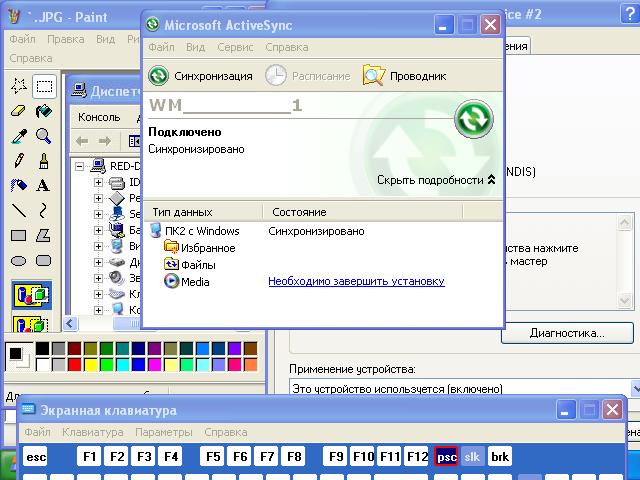This screenshot has width=640, height=480.
Task: Select the Rounded Rectangle tool in Paint
Action: 44,260
